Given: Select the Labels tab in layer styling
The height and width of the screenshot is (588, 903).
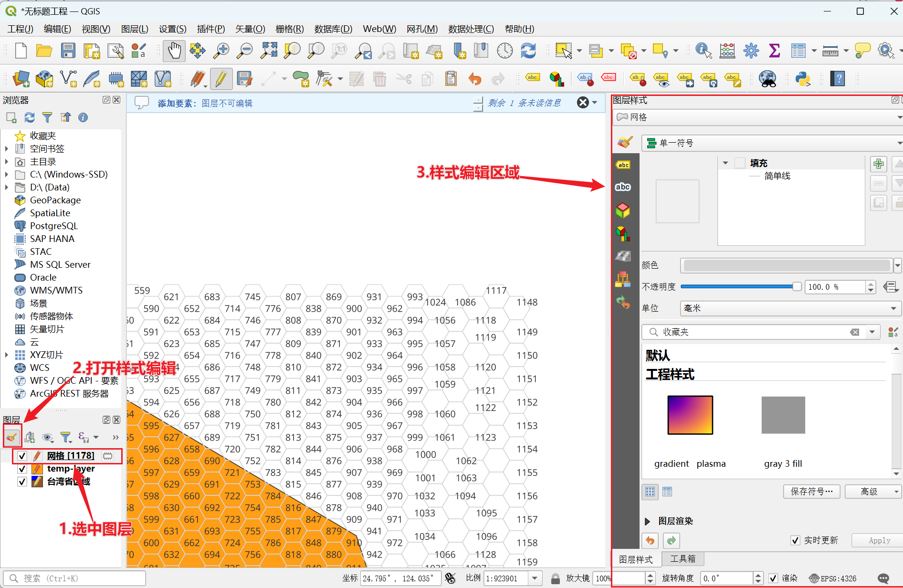Looking at the screenshot, I should coord(623,165).
